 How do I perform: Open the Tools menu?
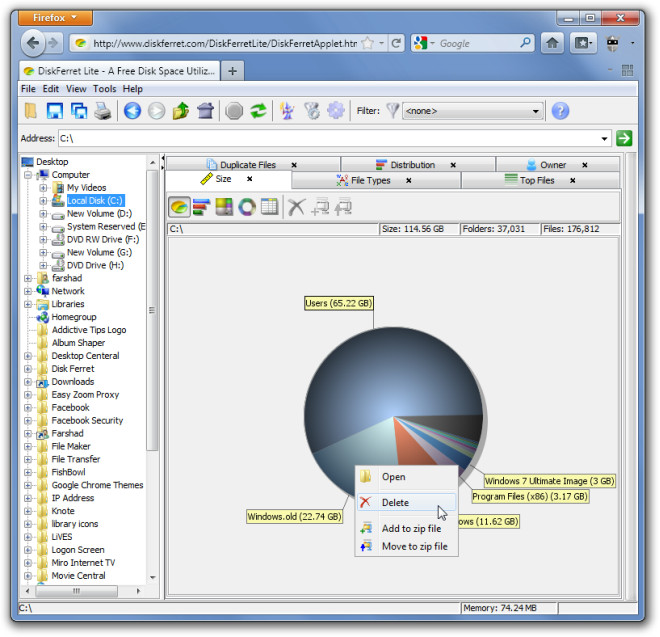pyautogui.click(x=105, y=89)
